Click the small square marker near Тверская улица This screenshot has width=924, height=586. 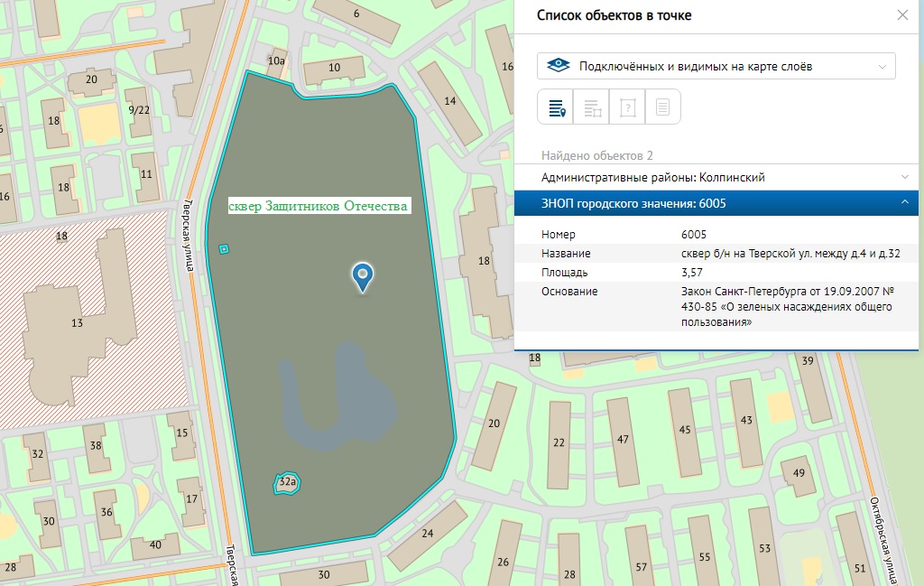225,249
